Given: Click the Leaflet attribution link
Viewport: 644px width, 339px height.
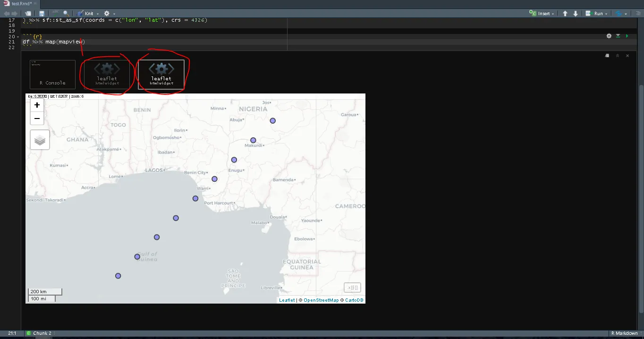Looking at the screenshot, I should [x=287, y=300].
